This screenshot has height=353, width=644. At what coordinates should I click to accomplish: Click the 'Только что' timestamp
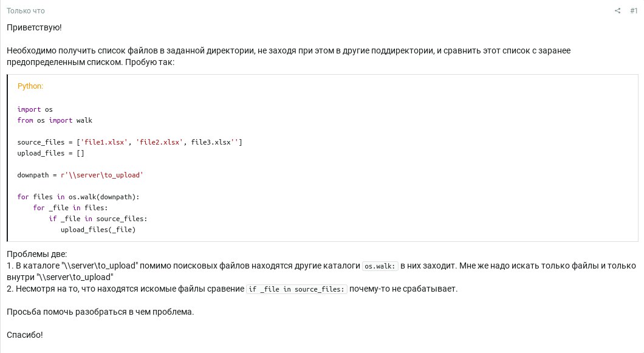(26, 11)
